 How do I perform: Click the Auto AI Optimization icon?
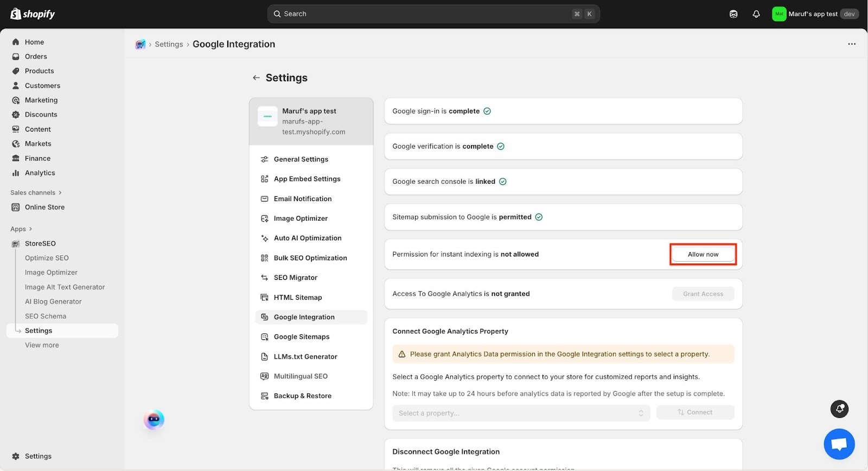265,238
